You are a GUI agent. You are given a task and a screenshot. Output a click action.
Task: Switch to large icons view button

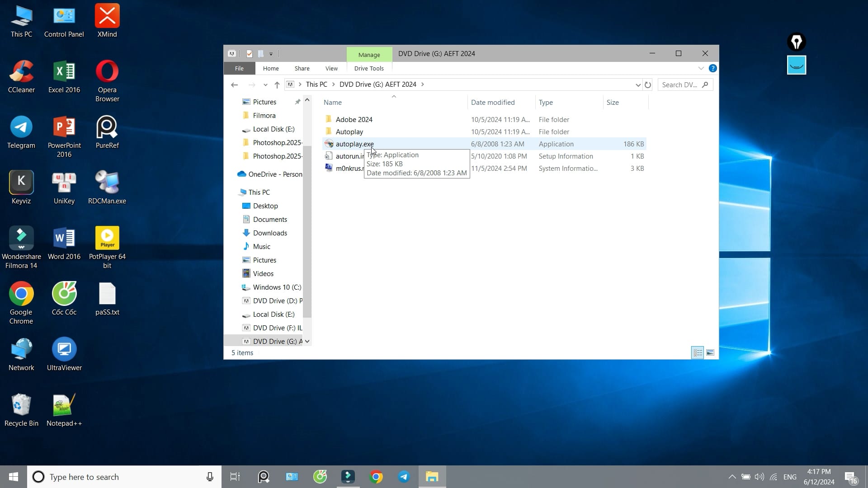pyautogui.click(x=710, y=352)
